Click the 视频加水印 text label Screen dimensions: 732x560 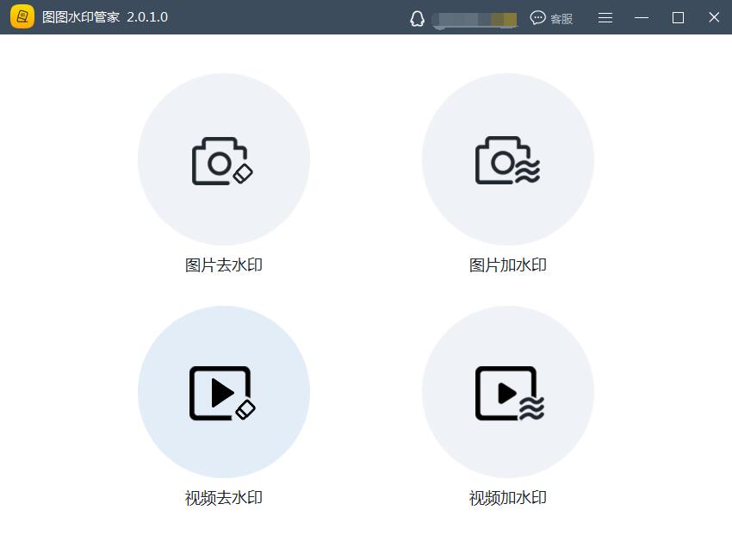click(508, 498)
